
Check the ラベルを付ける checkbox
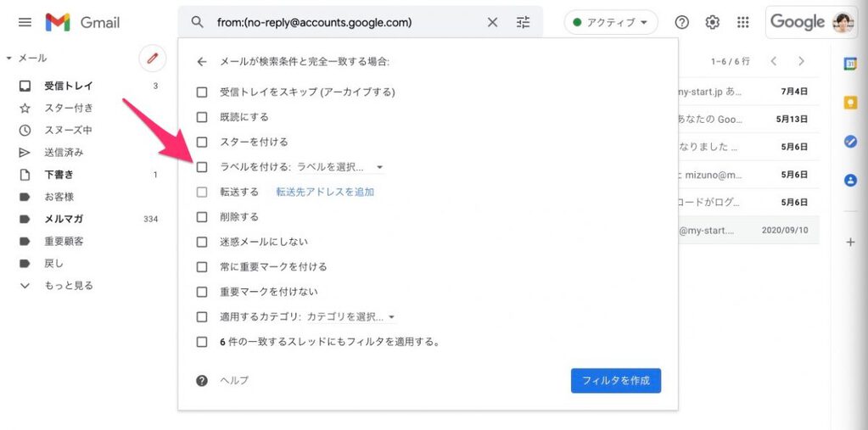(202, 166)
